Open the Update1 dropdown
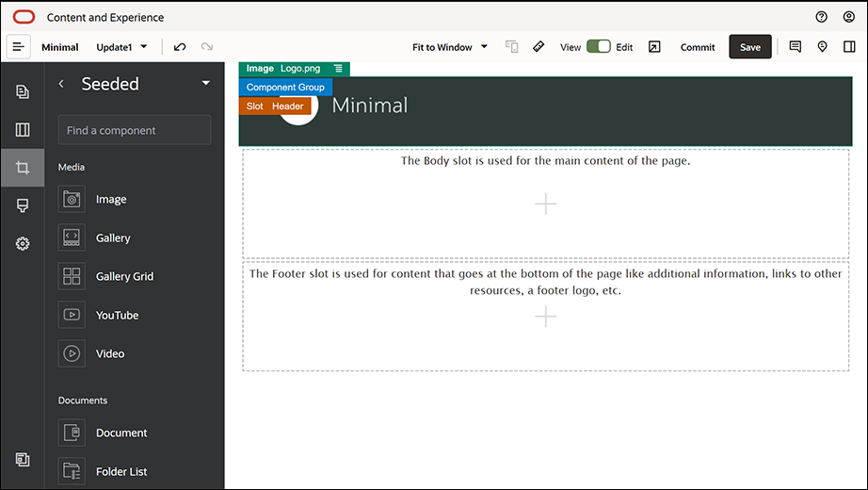This screenshot has height=490, width=868. tap(121, 47)
